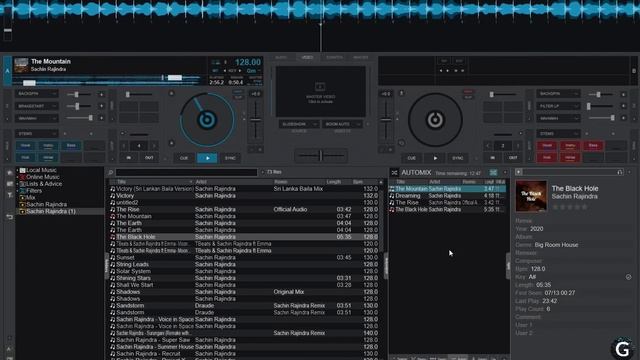Activate the left BRAKESTART effect on button
The height and width of the screenshot is (360, 640).
(x=101, y=106)
